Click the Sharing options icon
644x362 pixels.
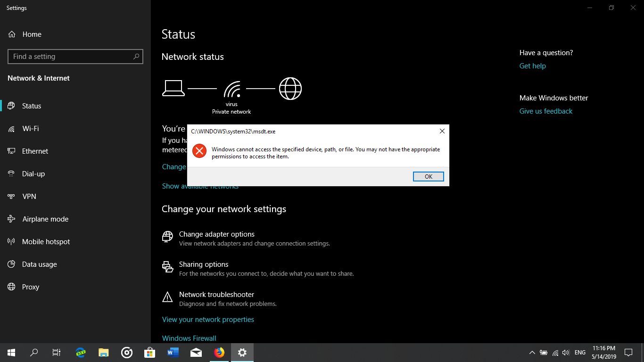pyautogui.click(x=167, y=267)
